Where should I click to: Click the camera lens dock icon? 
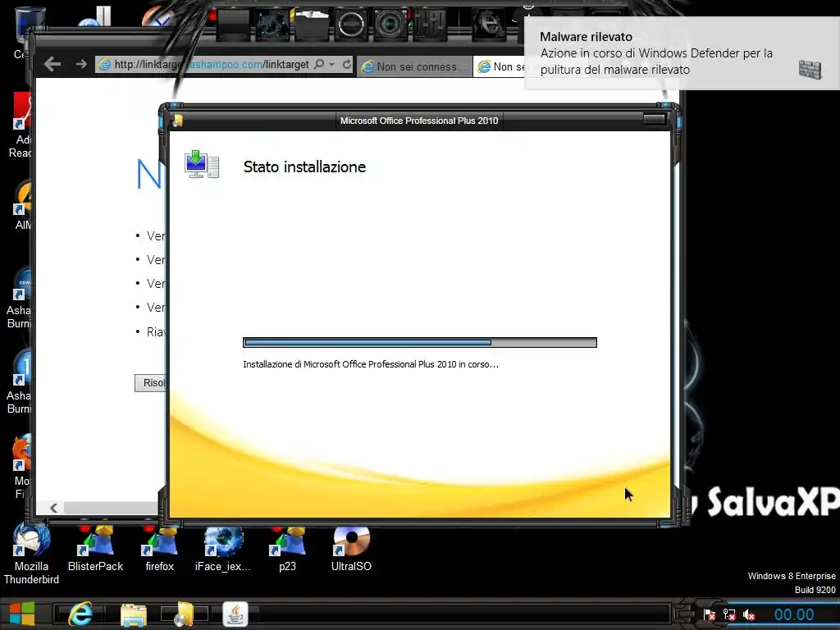tap(390, 24)
